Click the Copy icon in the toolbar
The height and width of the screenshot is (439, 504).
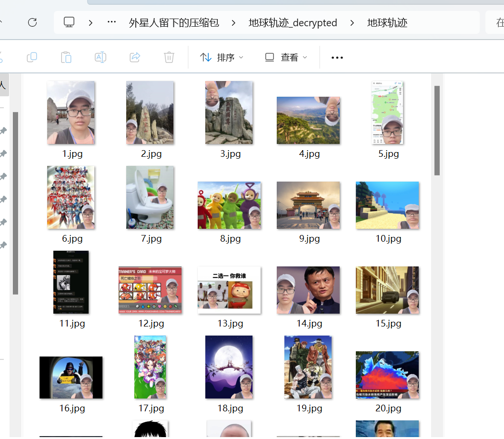32,58
